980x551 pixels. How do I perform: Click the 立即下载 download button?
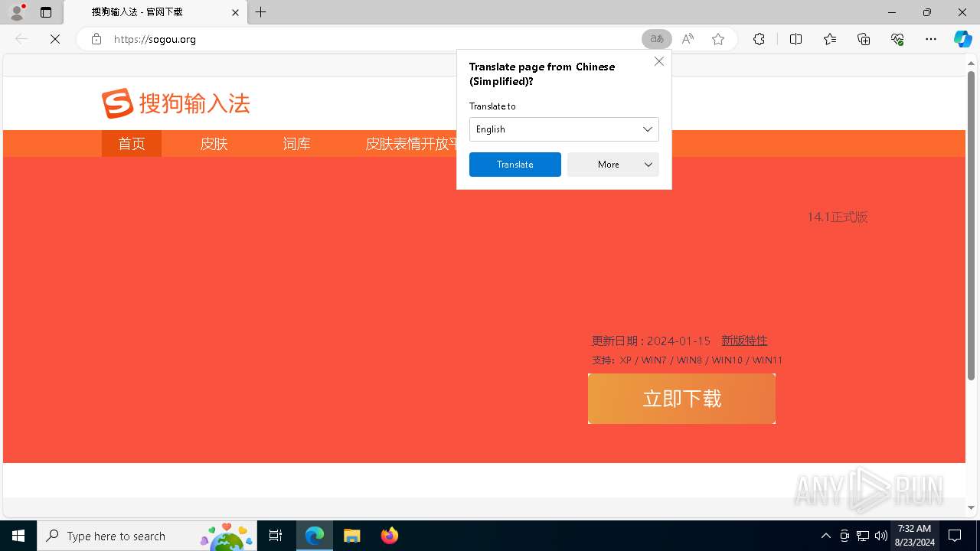(681, 399)
